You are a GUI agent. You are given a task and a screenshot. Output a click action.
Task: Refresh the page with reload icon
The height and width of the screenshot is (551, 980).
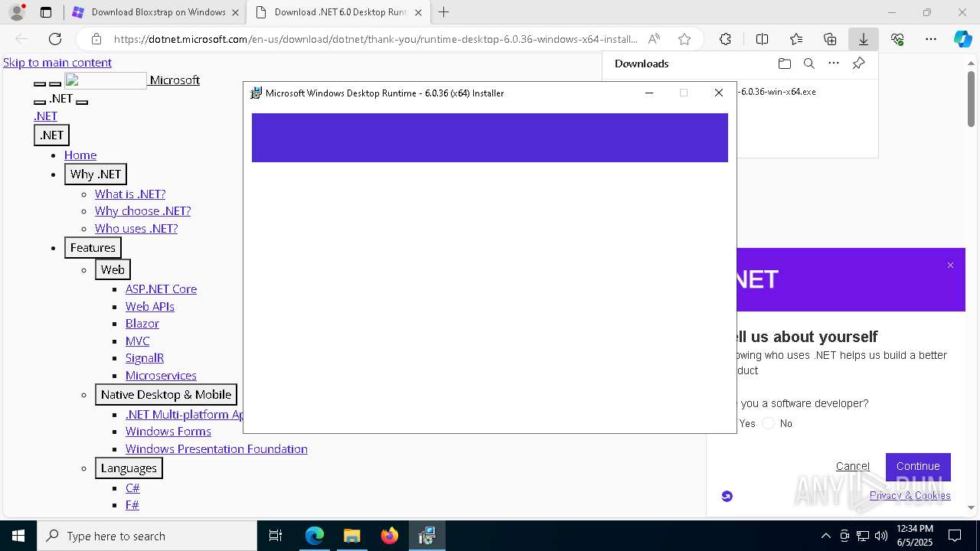point(55,39)
